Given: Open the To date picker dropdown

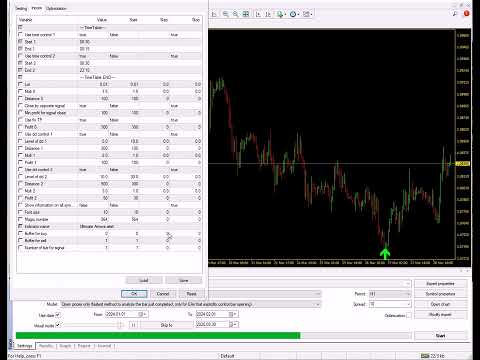Looking at the screenshot, I should tap(235, 314).
